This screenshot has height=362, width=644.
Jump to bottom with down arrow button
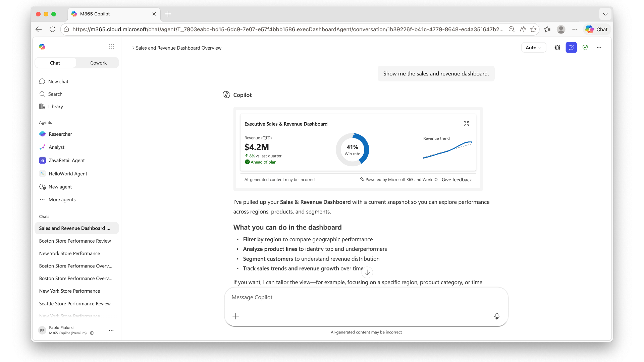point(367,273)
